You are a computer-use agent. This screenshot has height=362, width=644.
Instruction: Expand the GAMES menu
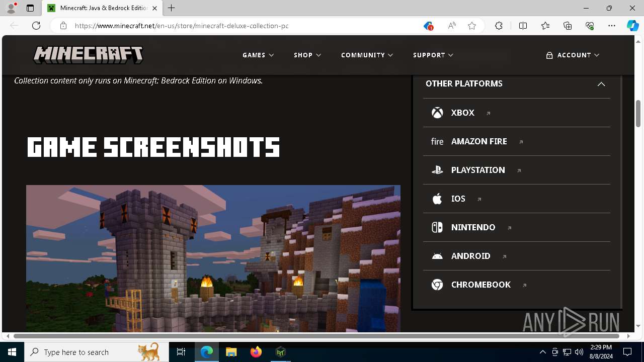[258, 55]
